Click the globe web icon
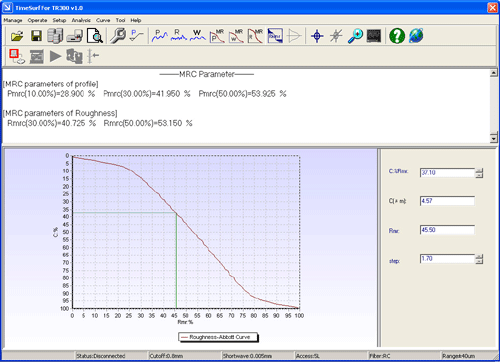500x362 pixels. 416,36
